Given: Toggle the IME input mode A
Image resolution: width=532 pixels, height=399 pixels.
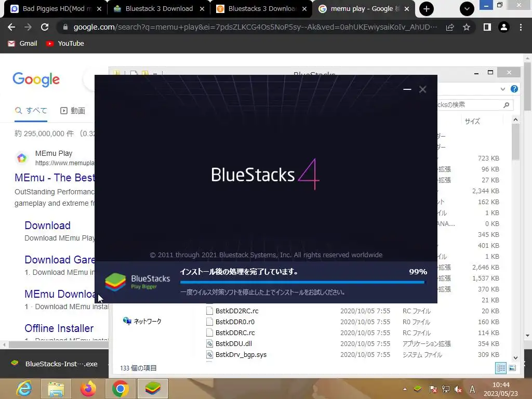Looking at the screenshot, I should pyautogui.click(x=472, y=389).
